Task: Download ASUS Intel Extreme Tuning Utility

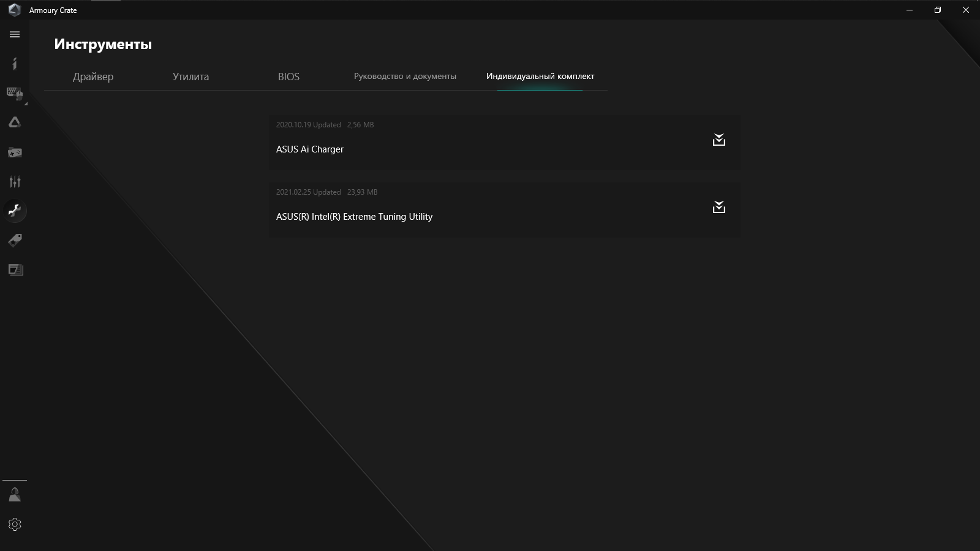Action: 719,208
